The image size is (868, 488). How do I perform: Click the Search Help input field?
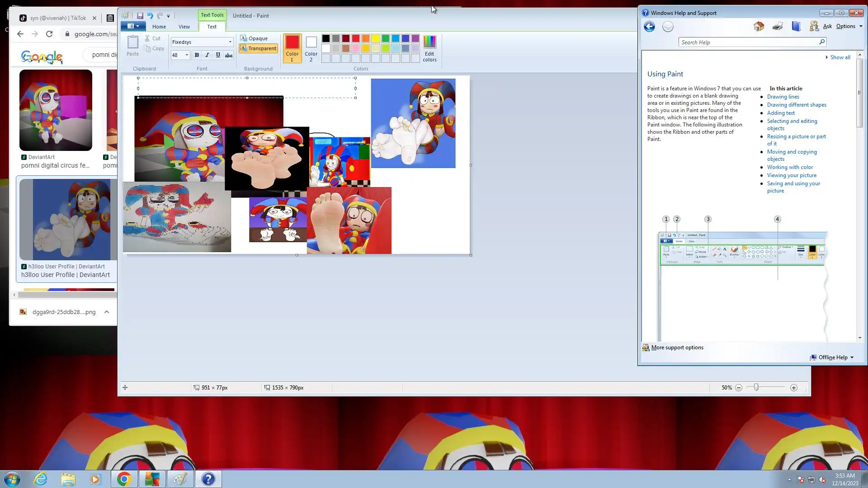click(x=748, y=42)
